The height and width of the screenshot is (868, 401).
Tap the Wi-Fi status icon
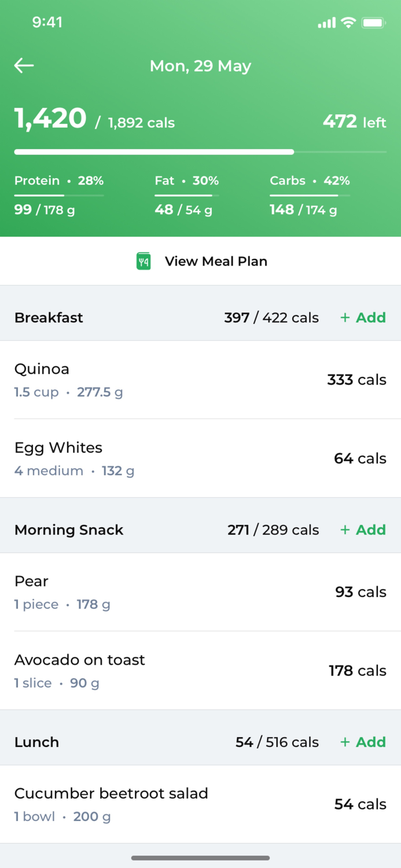coord(348,23)
